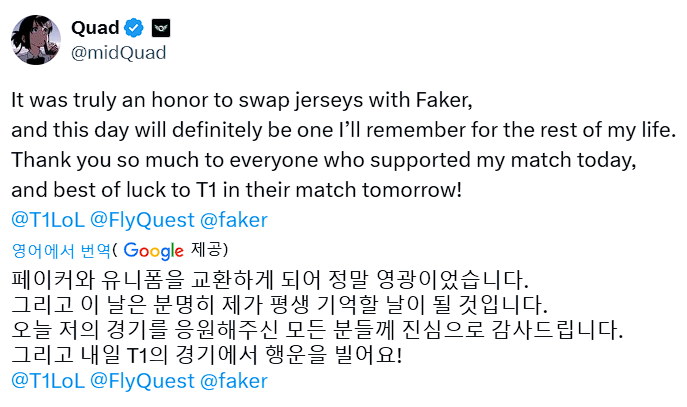Click the Korean line starting with 오늘 저의 경기를

pyautogui.click(x=317, y=328)
